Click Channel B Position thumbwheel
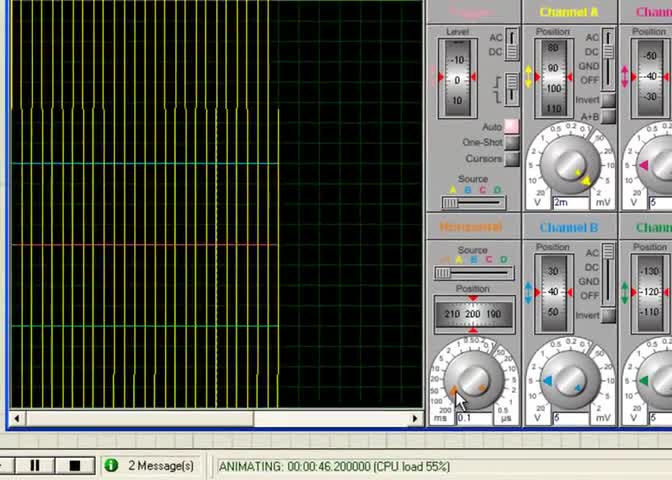Image resolution: width=672 pixels, height=480 pixels. 553,294
